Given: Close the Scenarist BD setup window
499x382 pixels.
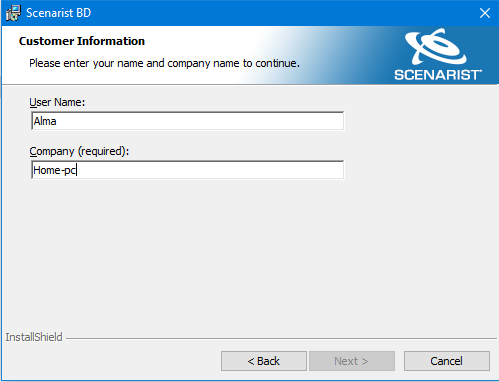Looking at the screenshot, I should [485, 13].
